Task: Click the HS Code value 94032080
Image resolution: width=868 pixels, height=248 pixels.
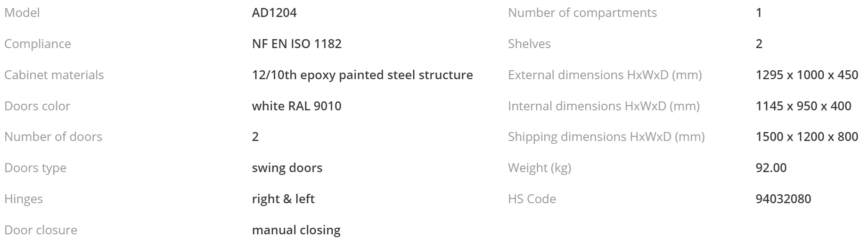Action: pyautogui.click(x=784, y=199)
